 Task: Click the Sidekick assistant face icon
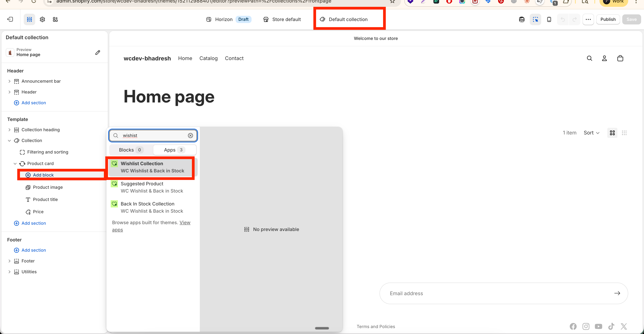pos(522,19)
